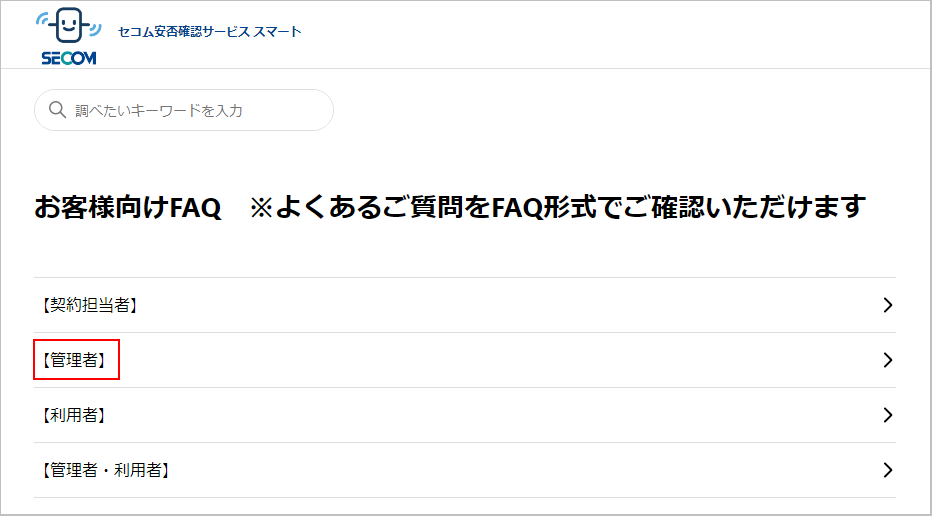
Task: Expand 管理者 using its right chevron arrow
Action: point(888,360)
